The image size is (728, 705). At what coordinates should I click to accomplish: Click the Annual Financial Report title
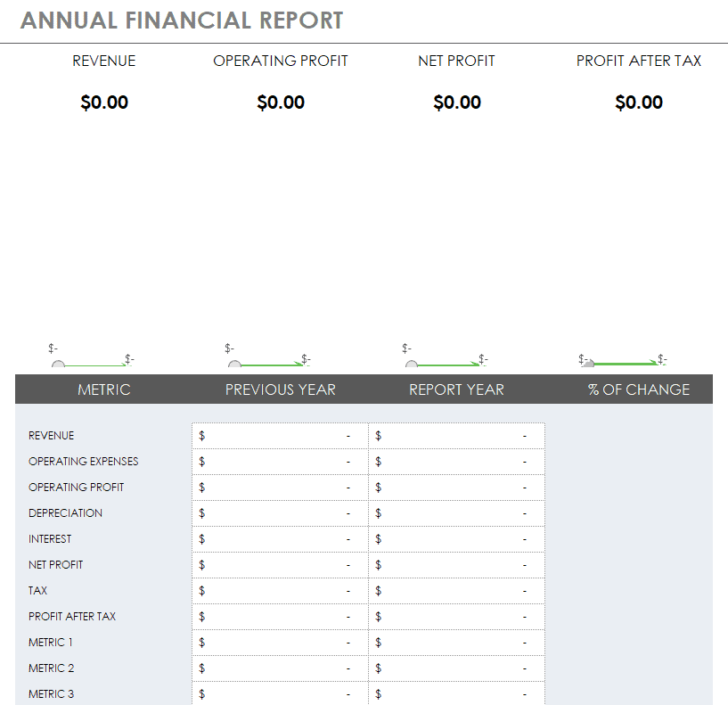[182, 20]
